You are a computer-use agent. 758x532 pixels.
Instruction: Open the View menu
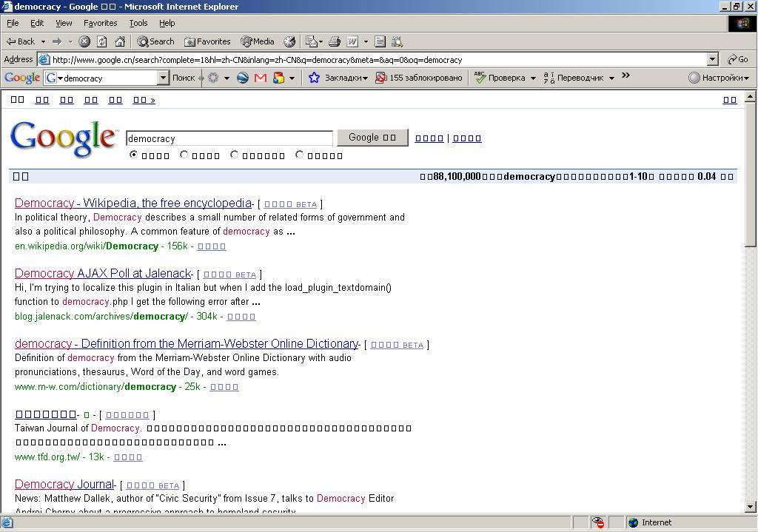point(64,23)
